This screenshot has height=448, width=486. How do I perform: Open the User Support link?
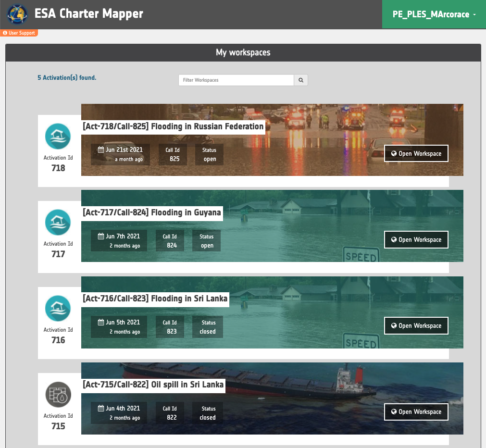click(x=19, y=33)
